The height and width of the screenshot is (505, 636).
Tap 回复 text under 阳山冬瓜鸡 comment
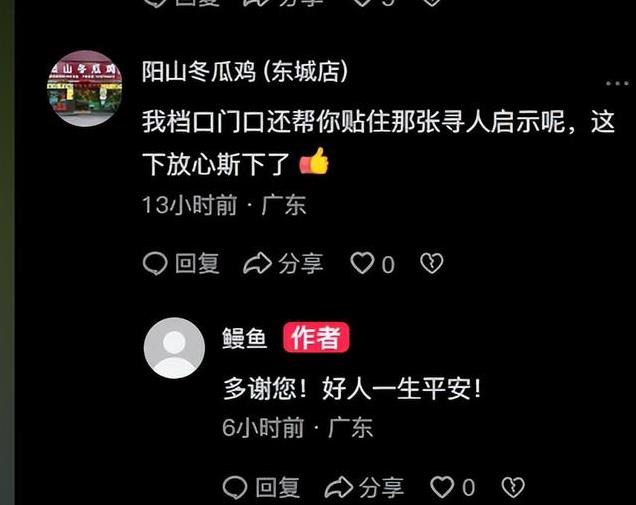tap(198, 264)
